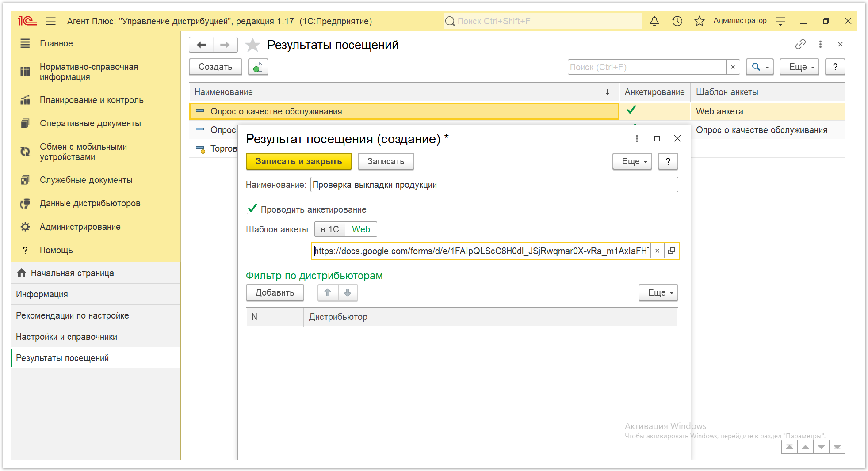Click Создать button

(x=215, y=67)
